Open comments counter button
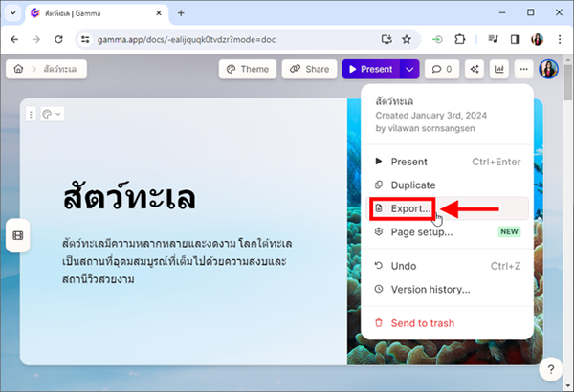Viewport: 574px width, 392px height. pyautogui.click(x=442, y=69)
